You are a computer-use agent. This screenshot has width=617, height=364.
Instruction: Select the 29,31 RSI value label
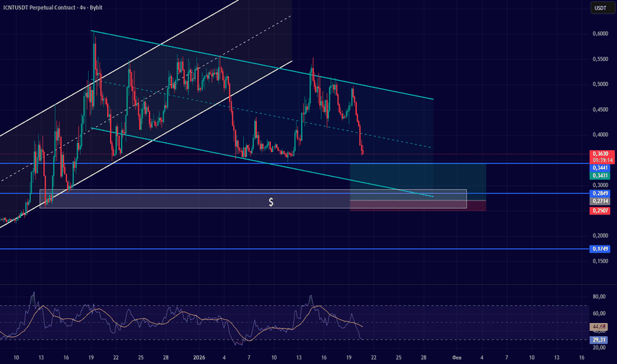pyautogui.click(x=598, y=340)
